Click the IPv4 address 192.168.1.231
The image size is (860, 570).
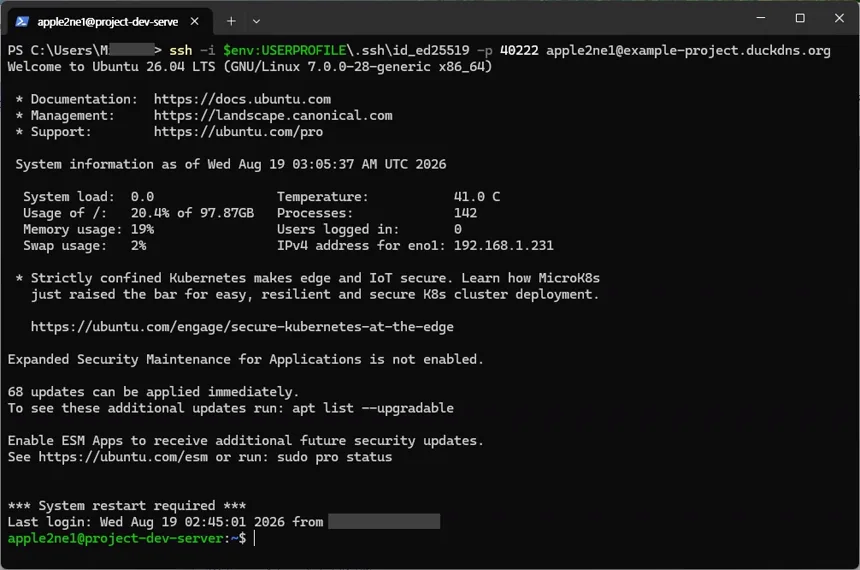coord(503,246)
